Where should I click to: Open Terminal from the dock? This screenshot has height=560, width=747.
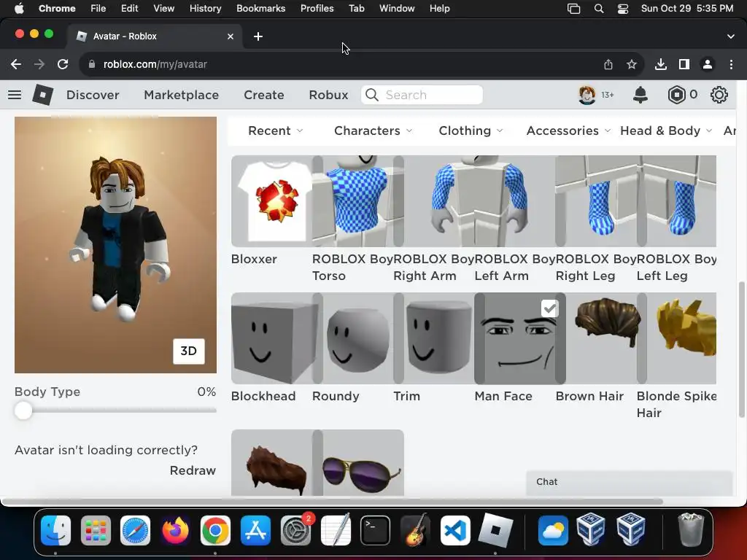point(376,530)
